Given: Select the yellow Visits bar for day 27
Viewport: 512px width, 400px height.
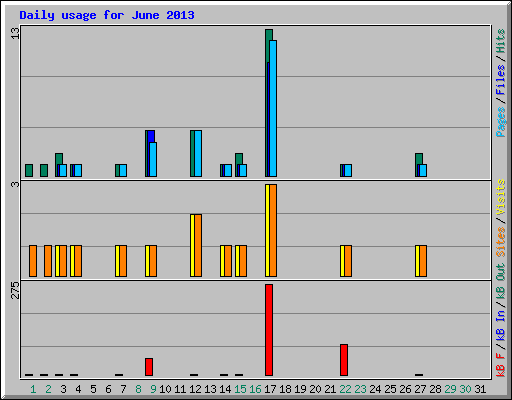Looking at the screenshot, I should pos(417,261).
